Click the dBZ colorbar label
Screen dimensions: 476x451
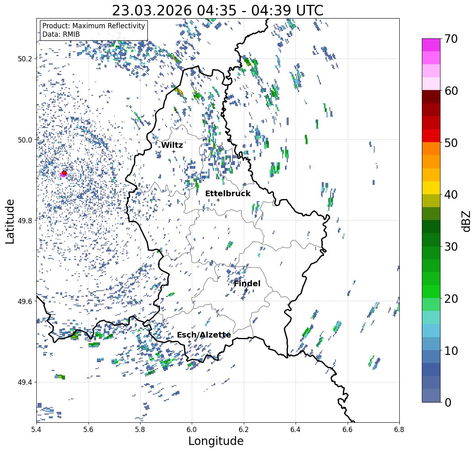467,221
